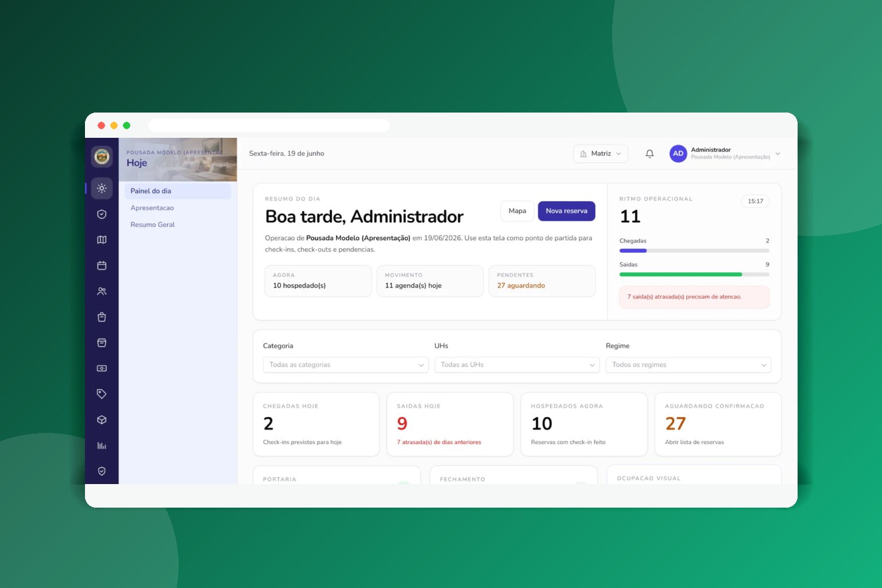This screenshot has width=882, height=588.
Task: Open the shopping bag icon in sidebar
Action: coord(102,317)
